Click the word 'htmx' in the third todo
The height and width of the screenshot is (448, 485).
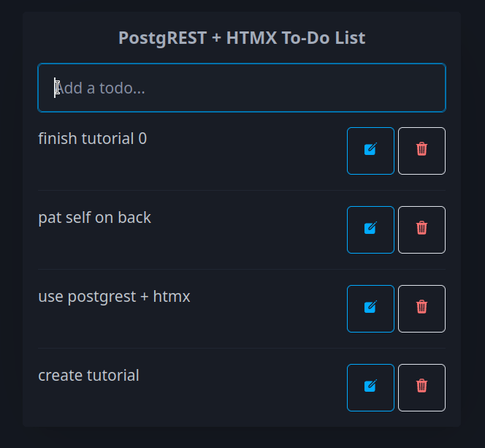click(172, 296)
